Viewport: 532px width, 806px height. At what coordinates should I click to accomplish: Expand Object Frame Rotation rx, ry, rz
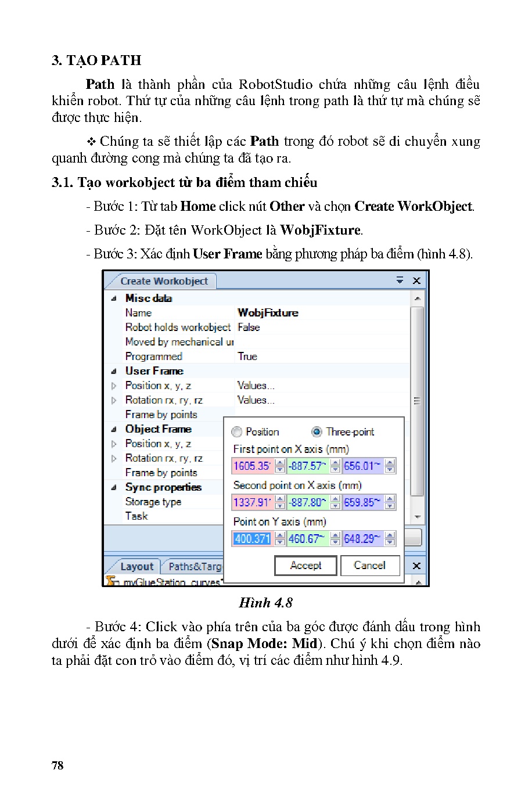[114, 458]
